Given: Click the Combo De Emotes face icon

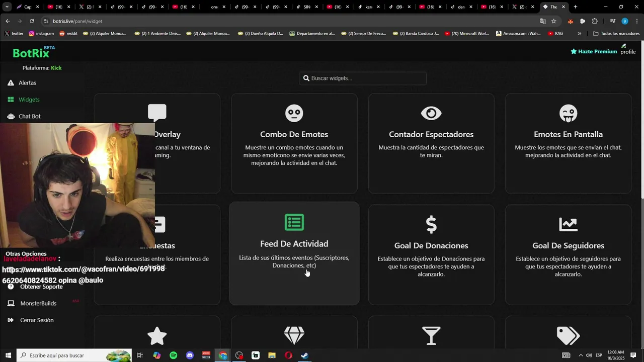Looking at the screenshot, I should coord(294,113).
